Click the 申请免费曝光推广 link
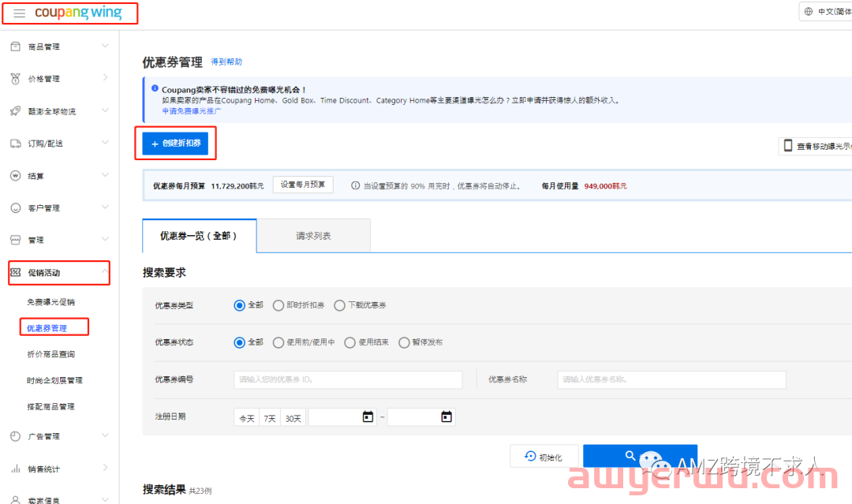 coord(192,110)
